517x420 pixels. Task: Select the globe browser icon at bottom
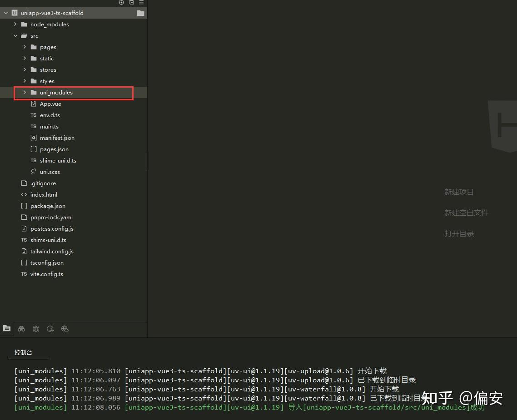65,328
